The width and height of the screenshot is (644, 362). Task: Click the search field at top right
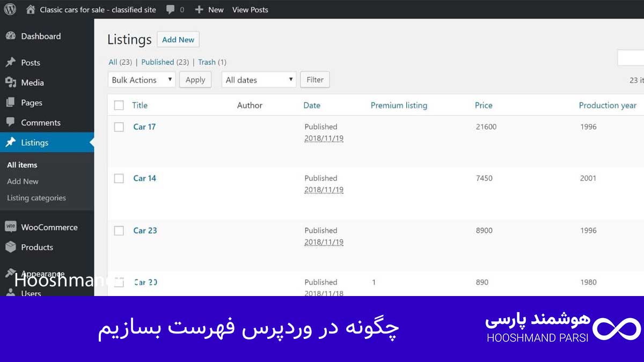pyautogui.click(x=631, y=57)
